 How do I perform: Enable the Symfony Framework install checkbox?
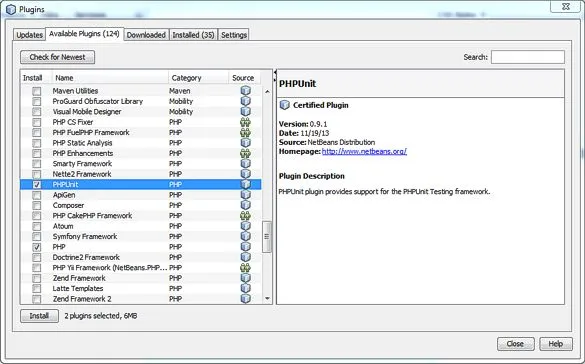click(37, 237)
